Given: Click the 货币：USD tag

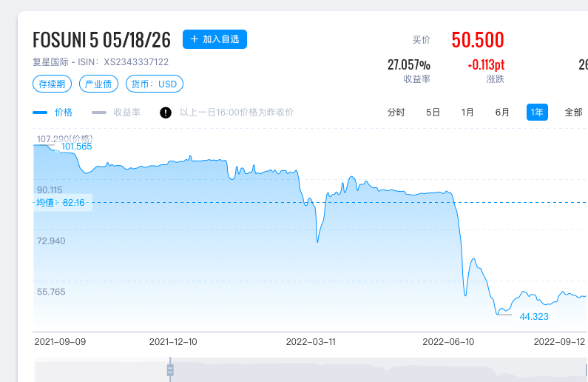Looking at the screenshot, I should point(154,84).
